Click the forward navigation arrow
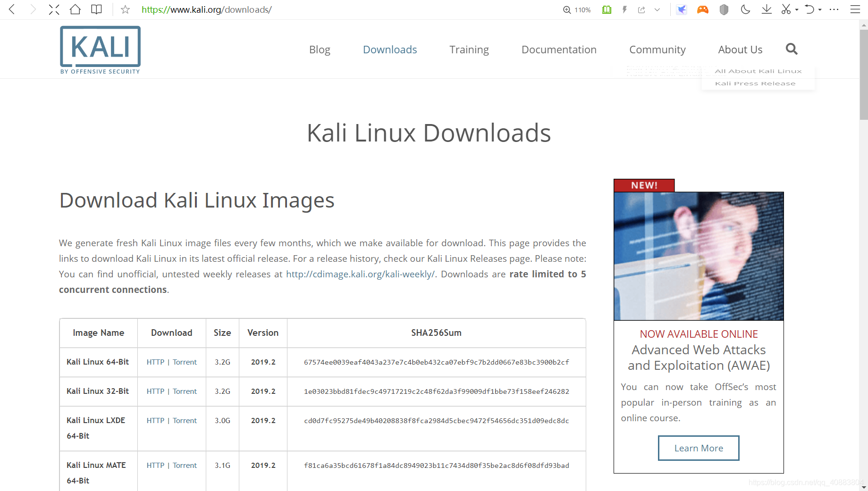Screen dimensions: 868x491 point(33,9)
